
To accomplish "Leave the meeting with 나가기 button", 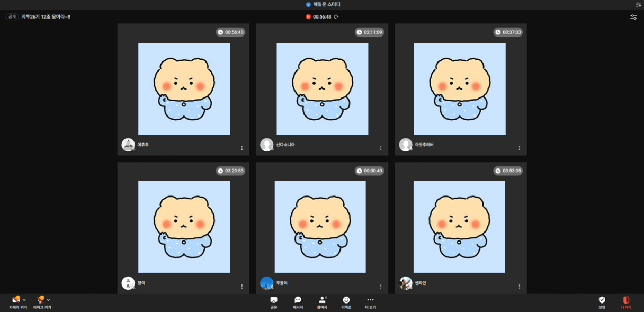I will pyautogui.click(x=626, y=300).
